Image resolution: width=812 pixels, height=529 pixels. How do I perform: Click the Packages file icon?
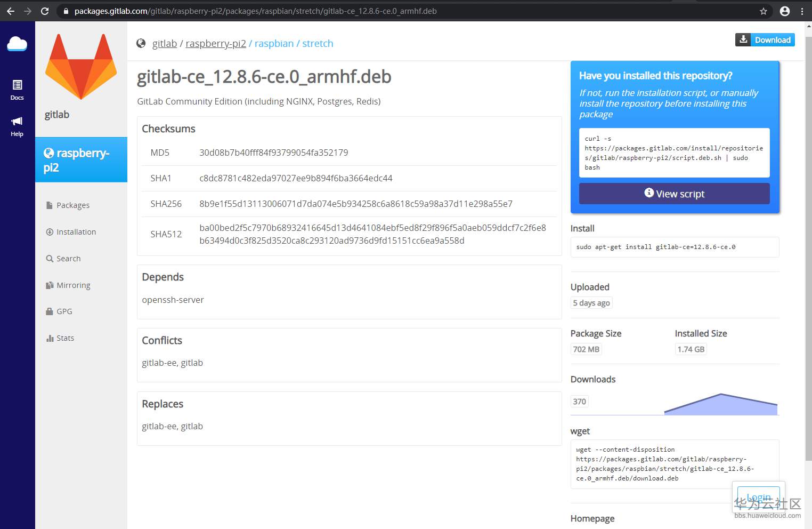click(x=50, y=205)
